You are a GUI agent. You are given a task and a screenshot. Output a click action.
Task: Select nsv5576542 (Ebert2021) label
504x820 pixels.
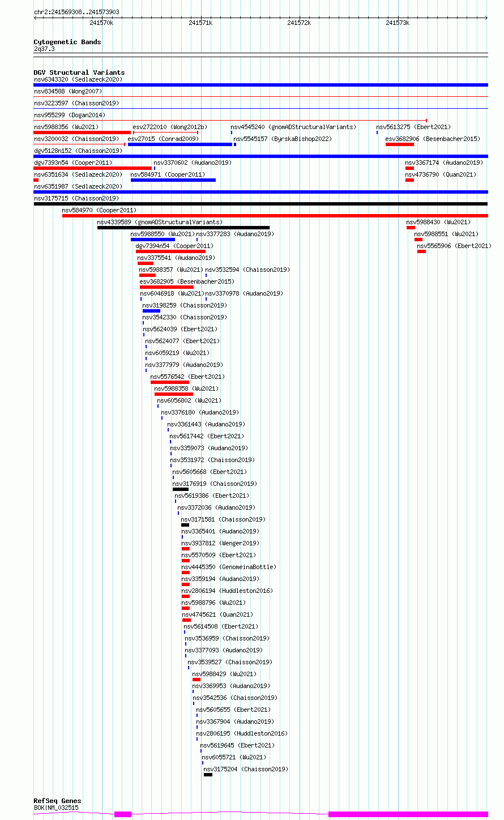187,377
